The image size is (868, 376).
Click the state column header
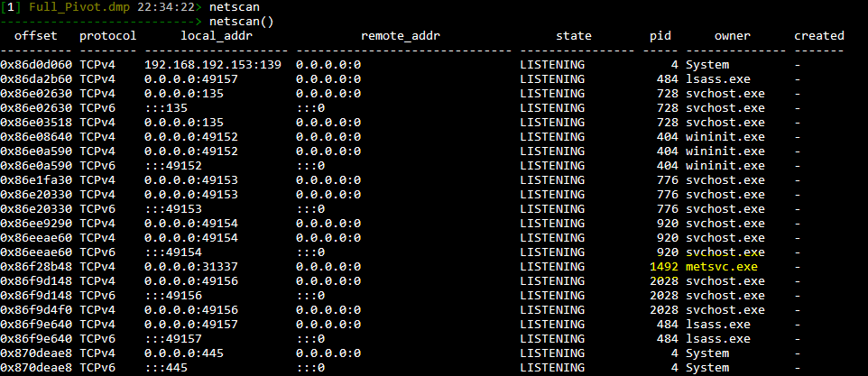[573, 36]
